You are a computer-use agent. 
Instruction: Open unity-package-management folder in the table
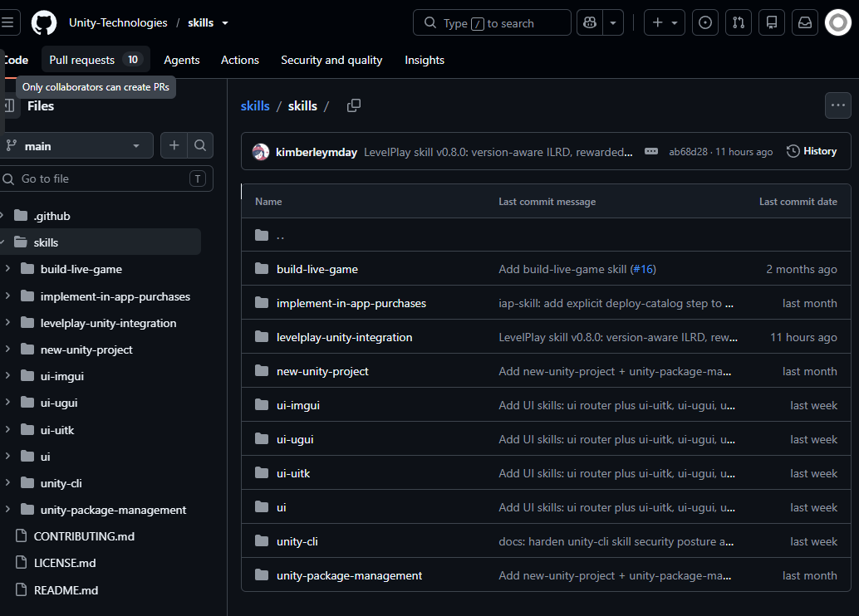350,575
